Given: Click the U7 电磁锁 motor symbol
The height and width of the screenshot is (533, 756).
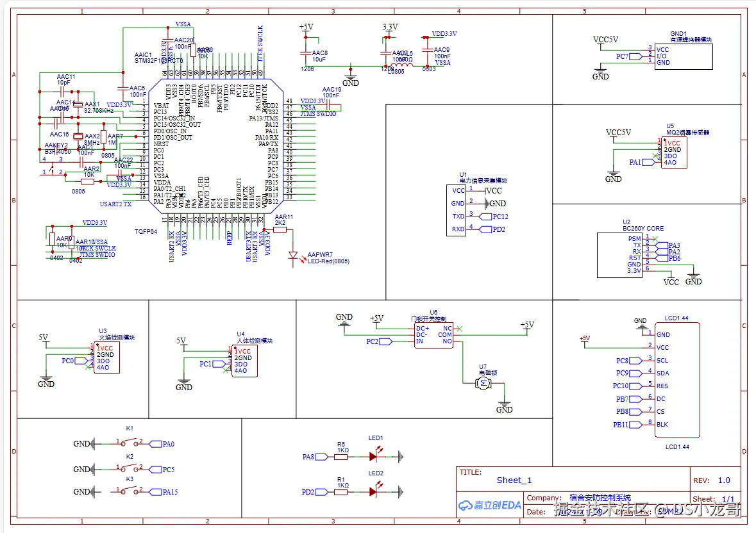Looking at the screenshot, I should point(483,383).
